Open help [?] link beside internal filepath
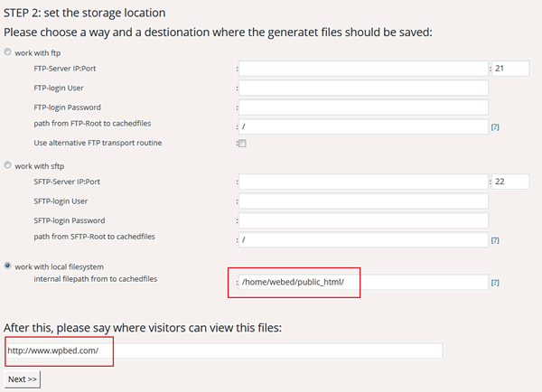The image size is (542, 392). tap(495, 283)
